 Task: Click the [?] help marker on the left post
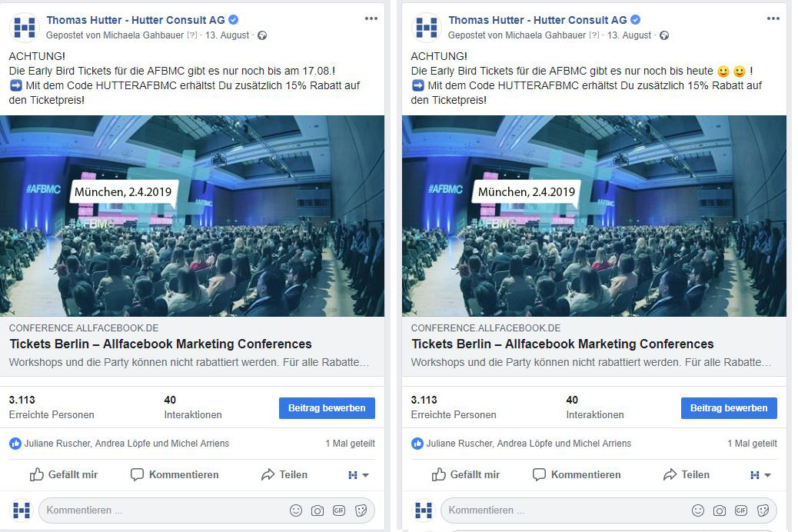click(x=192, y=35)
